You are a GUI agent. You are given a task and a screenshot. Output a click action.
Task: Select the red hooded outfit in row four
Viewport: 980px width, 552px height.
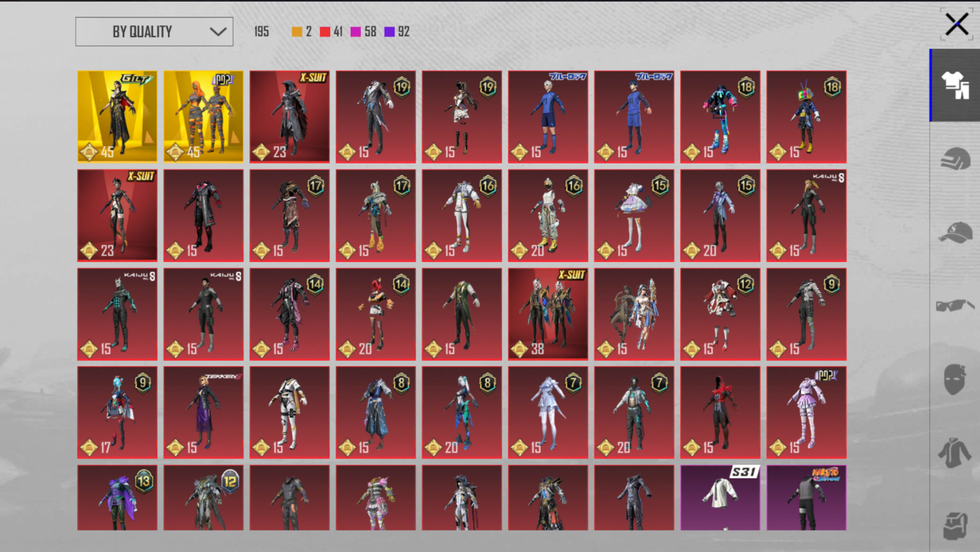[x=720, y=412]
